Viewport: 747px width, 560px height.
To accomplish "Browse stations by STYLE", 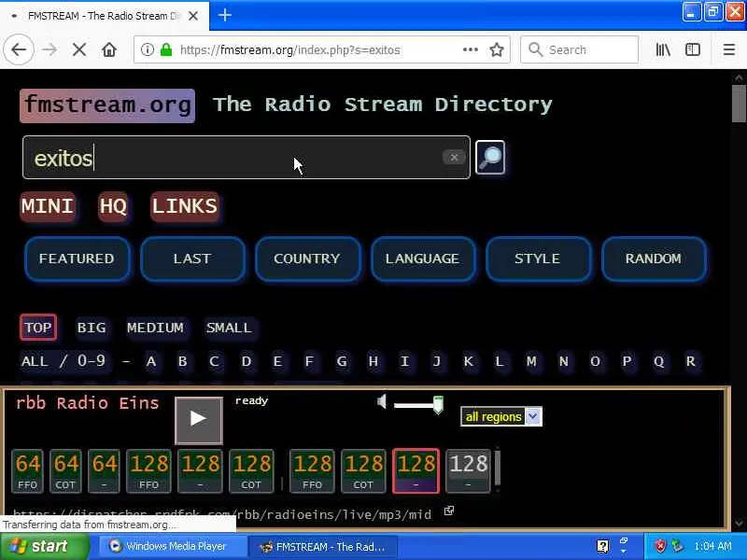I will point(538,259).
